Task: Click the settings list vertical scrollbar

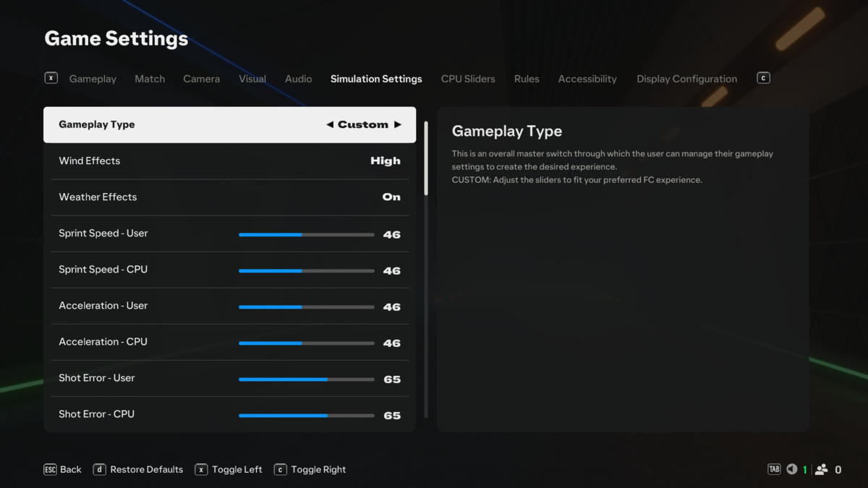Action: [426, 159]
